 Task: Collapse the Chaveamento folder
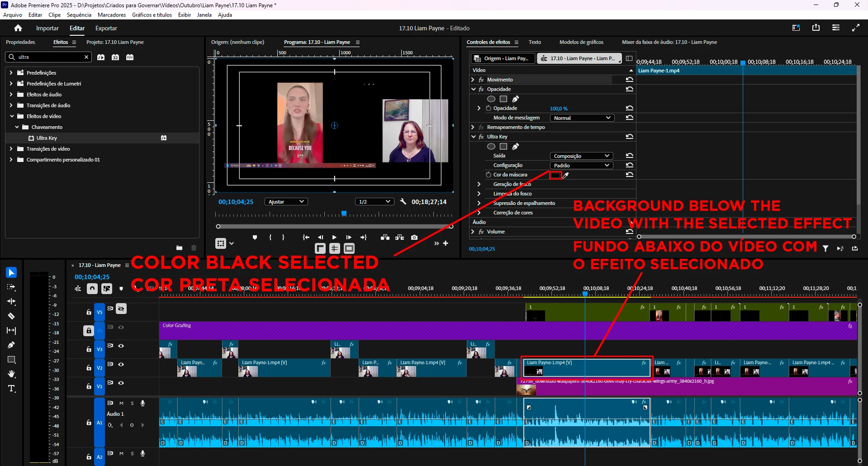pyautogui.click(x=17, y=127)
